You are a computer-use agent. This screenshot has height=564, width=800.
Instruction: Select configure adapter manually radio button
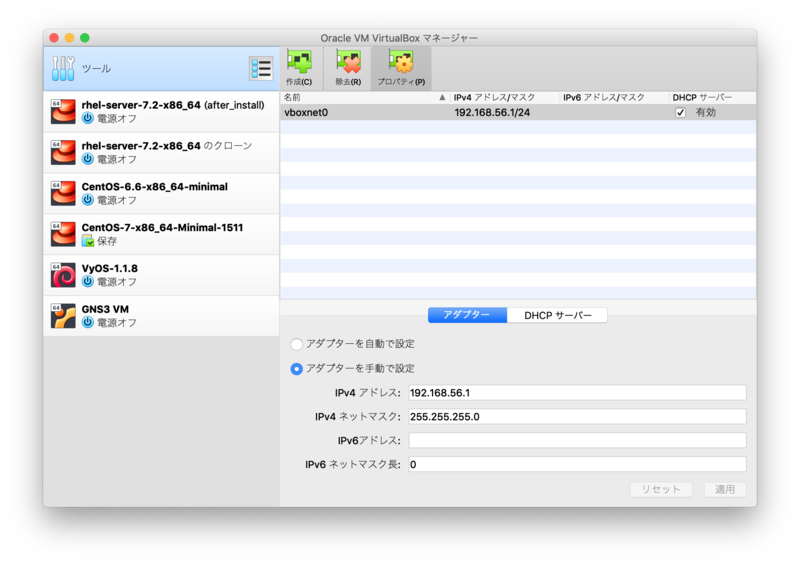click(x=296, y=369)
